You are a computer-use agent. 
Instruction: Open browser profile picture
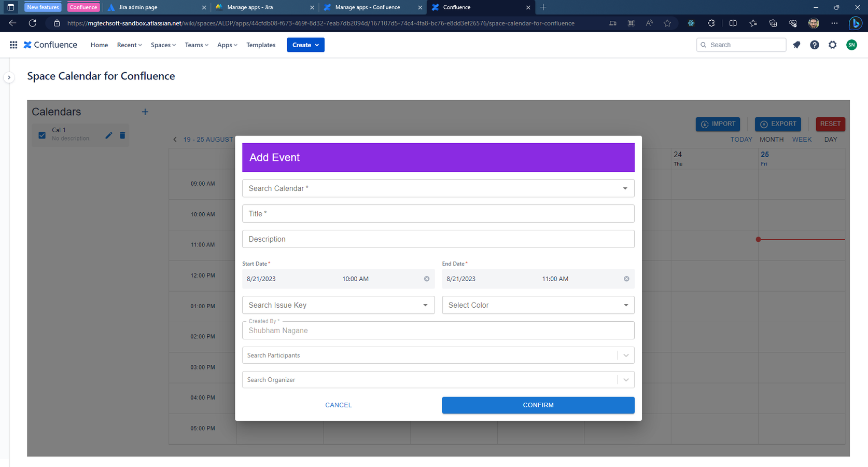pyautogui.click(x=814, y=23)
